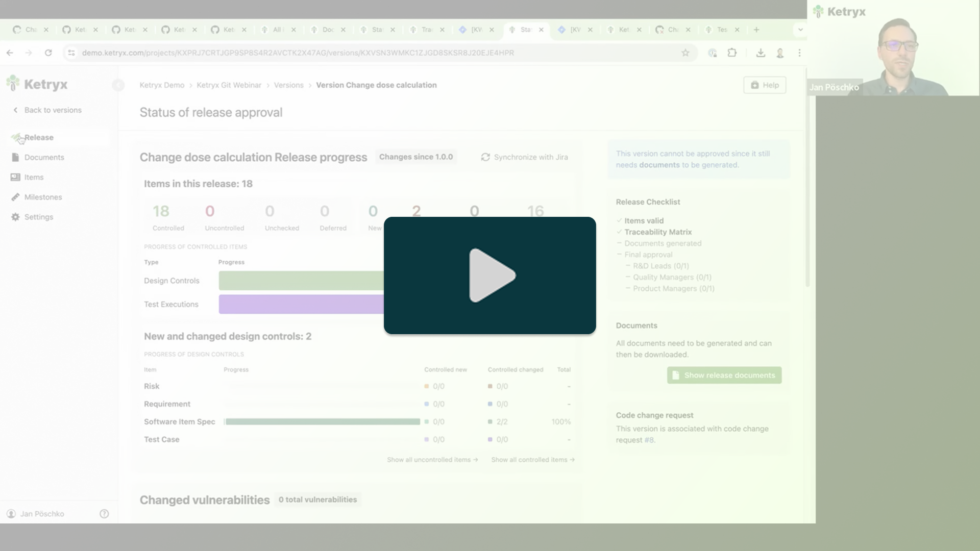Click the Software Item Spec progress bar

click(322, 422)
